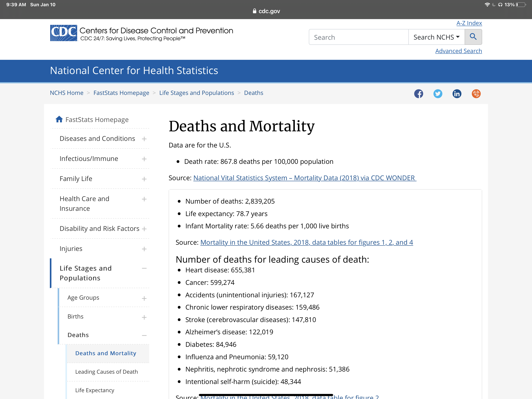Screen dimensions: 532x399
Task: Open Age Groups submenu item
Action: click(x=83, y=298)
